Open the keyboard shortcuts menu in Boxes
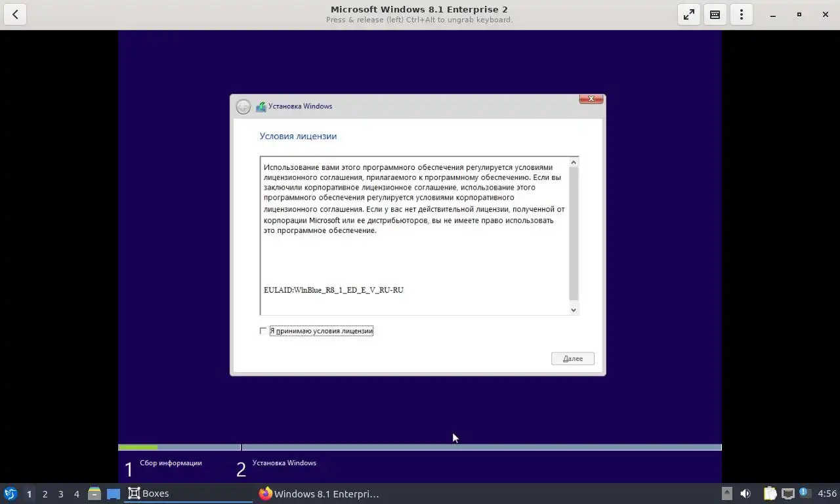Image resolution: width=840 pixels, height=504 pixels. click(715, 14)
